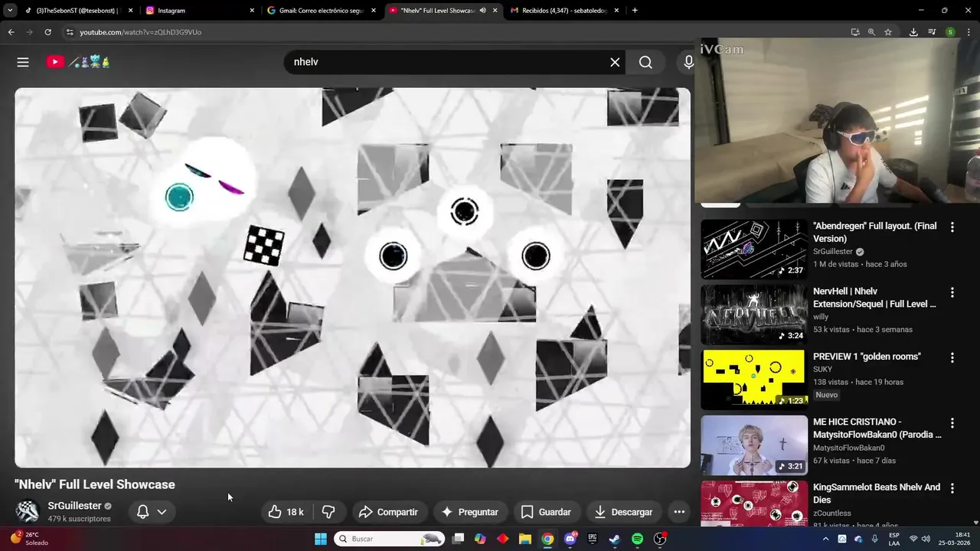This screenshot has height=551, width=980.
Task: Open a new tab with plus
Action: 635,11
